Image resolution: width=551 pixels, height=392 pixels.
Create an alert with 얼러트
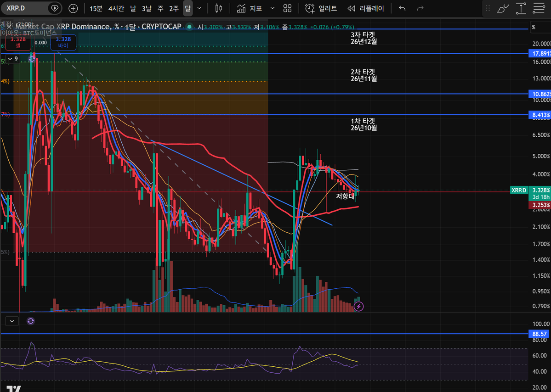pos(321,8)
